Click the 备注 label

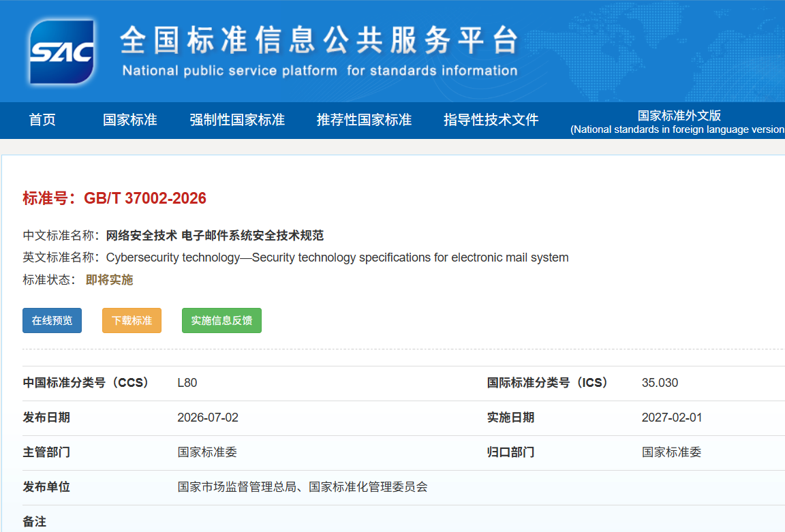click(x=35, y=522)
